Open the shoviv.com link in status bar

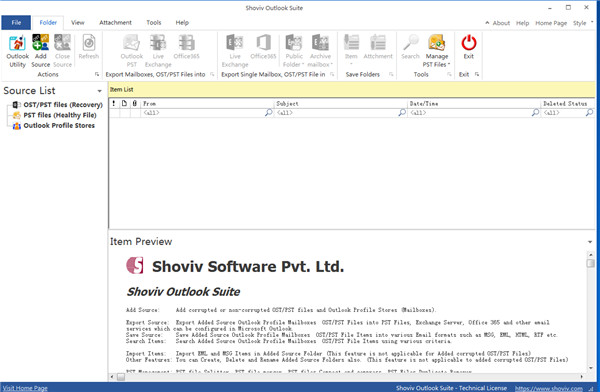(549, 388)
